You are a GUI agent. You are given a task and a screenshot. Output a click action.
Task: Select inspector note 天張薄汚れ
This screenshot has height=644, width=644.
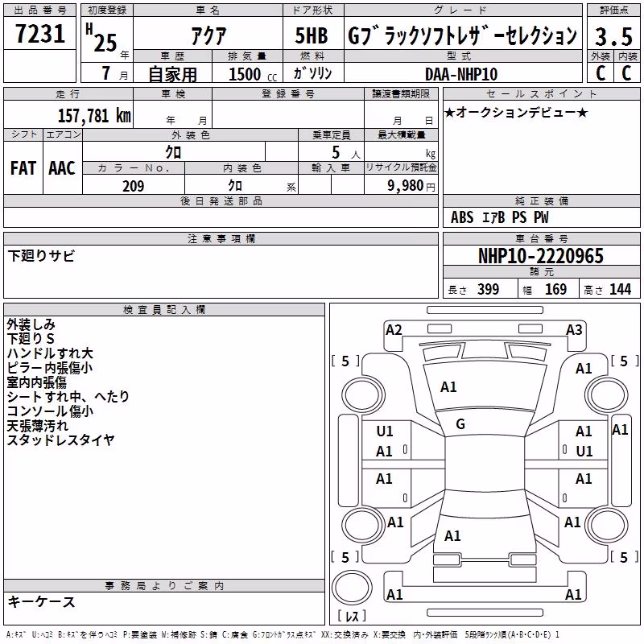[37, 426]
